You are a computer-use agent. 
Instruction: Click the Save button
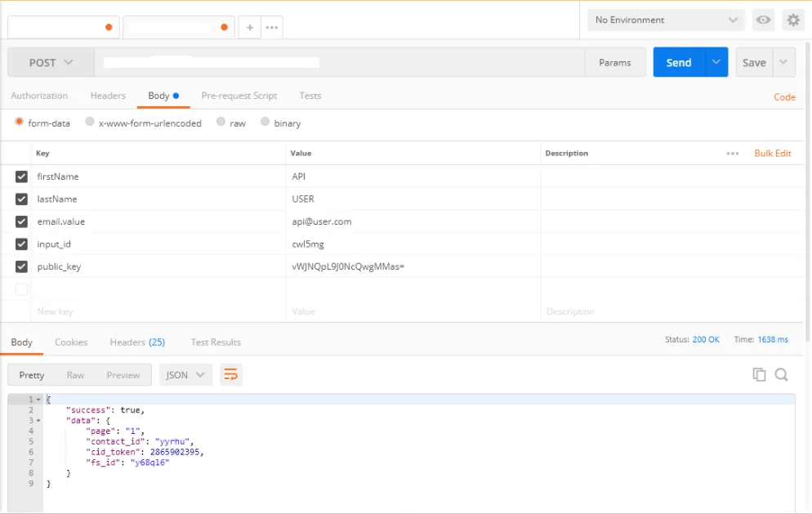click(754, 62)
